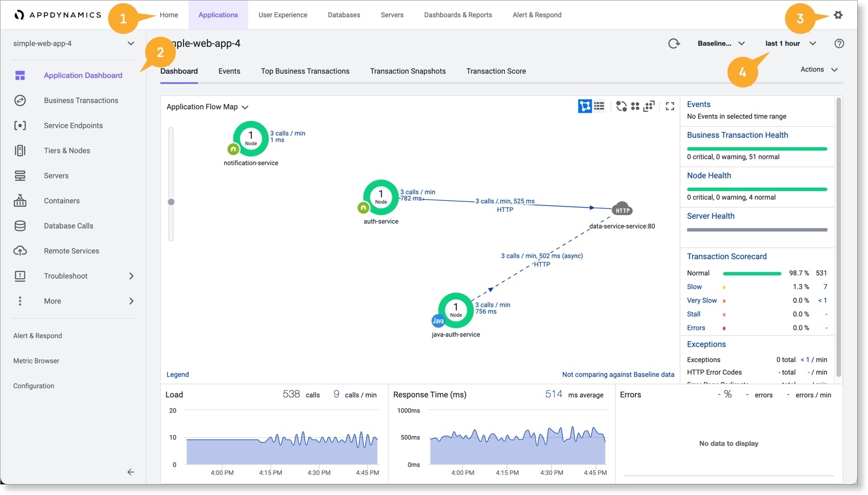Click the Slow transactions link
This screenshot has width=868, height=495.
(x=694, y=287)
